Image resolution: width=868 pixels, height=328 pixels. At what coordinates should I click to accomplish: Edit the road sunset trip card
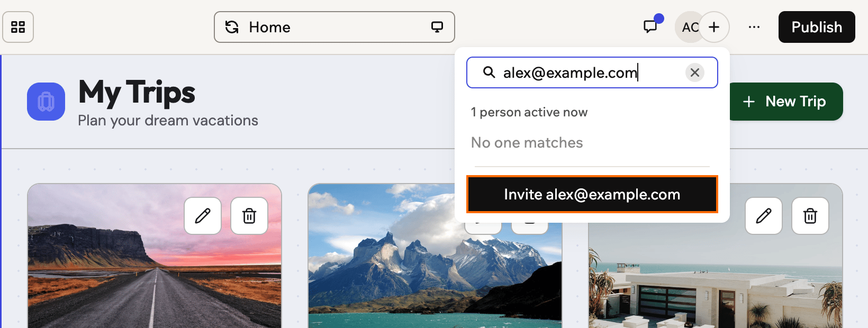(x=203, y=216)
